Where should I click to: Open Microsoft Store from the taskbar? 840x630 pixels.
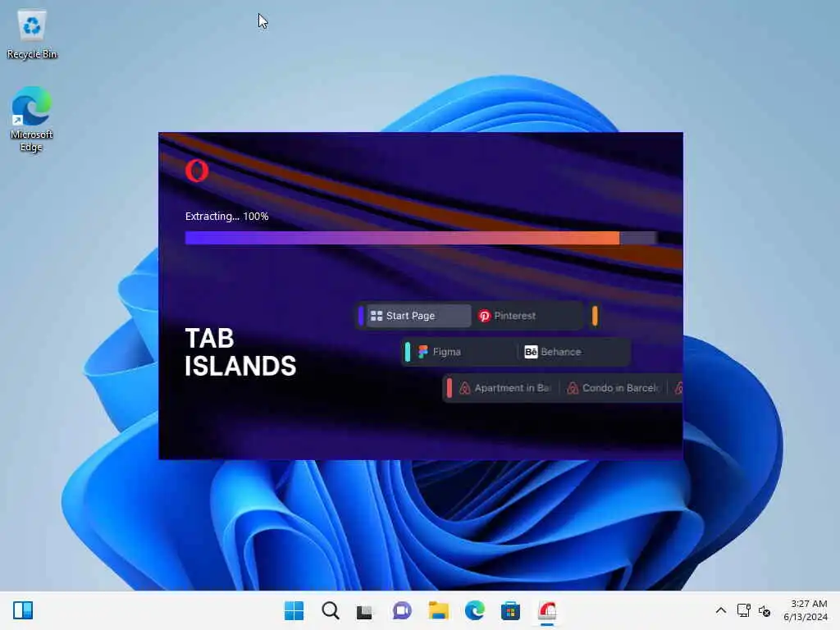click(510, 610)
